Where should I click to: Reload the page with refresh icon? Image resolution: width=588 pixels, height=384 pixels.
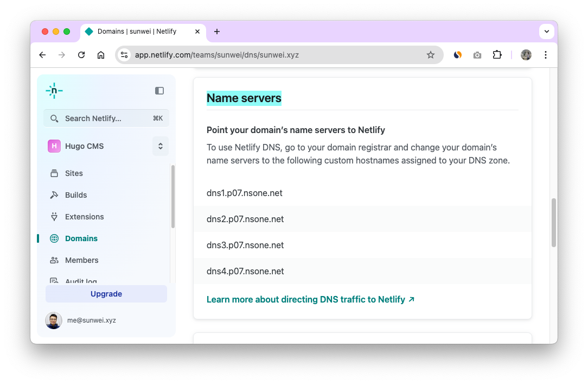coord(81,55)
